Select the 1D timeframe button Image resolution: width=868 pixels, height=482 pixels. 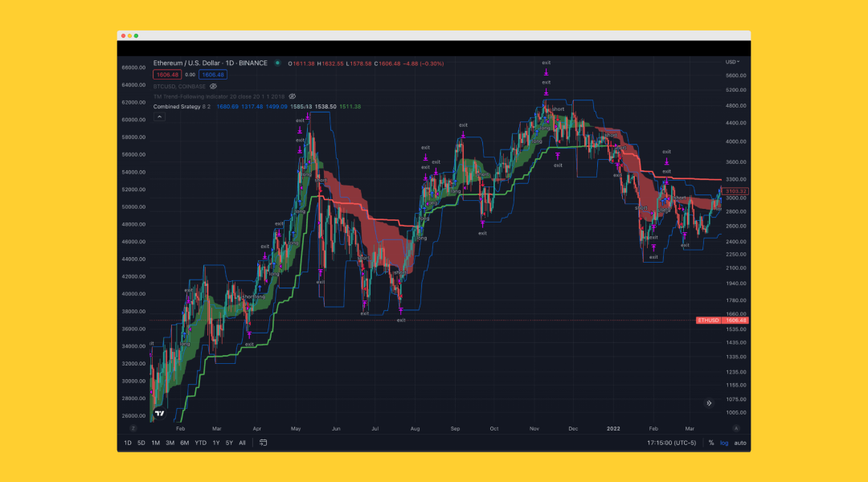(x=127, y=442)
